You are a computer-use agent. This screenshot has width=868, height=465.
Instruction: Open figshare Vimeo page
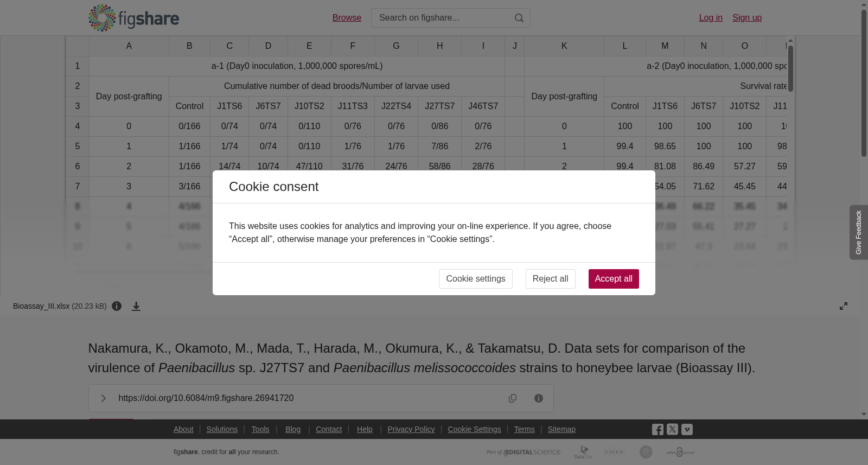687,429
